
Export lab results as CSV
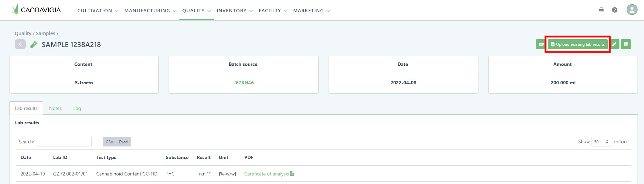click(x=109, y=142)
